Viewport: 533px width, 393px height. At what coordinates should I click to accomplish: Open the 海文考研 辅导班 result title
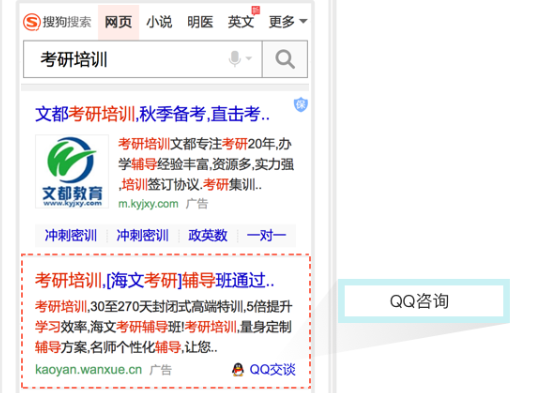[x=155, y=280]
